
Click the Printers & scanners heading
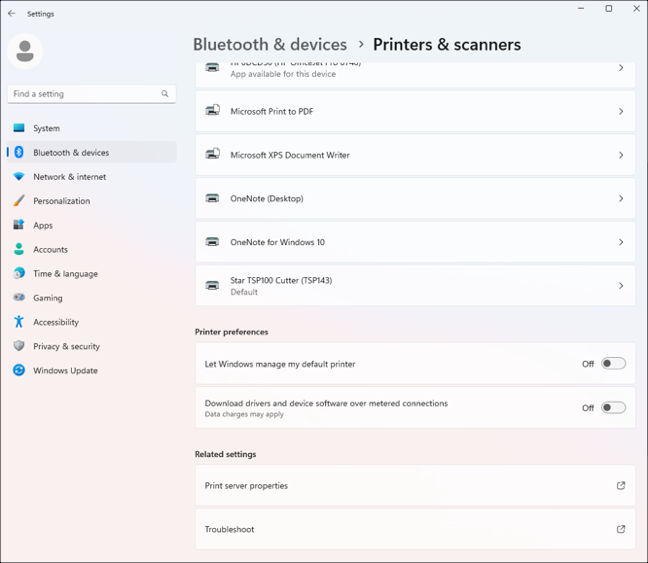(x=447, y=45)
